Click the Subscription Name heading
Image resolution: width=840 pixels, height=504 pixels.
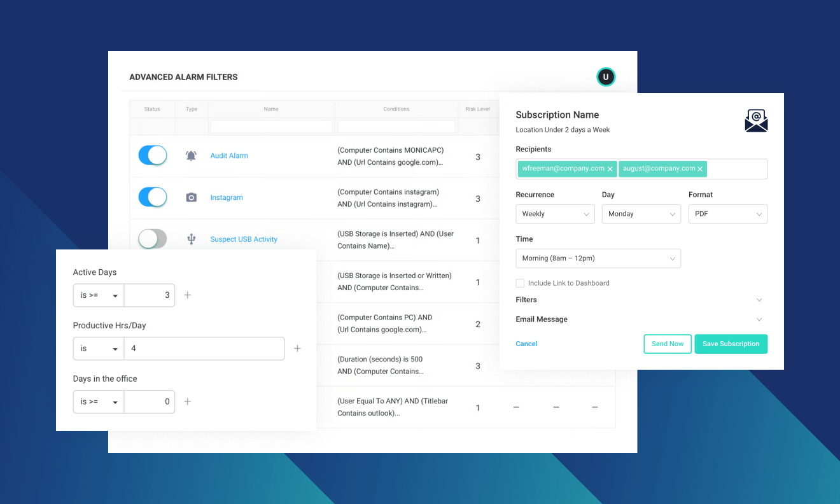(557, 115)
